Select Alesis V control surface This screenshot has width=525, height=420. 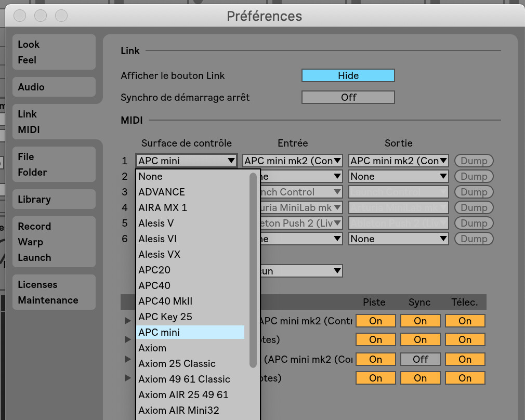(x=191, y=223)
